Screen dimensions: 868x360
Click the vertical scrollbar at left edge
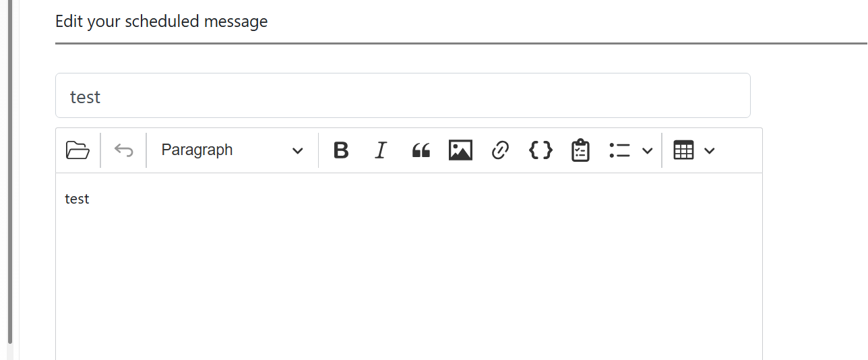(9, 172)
